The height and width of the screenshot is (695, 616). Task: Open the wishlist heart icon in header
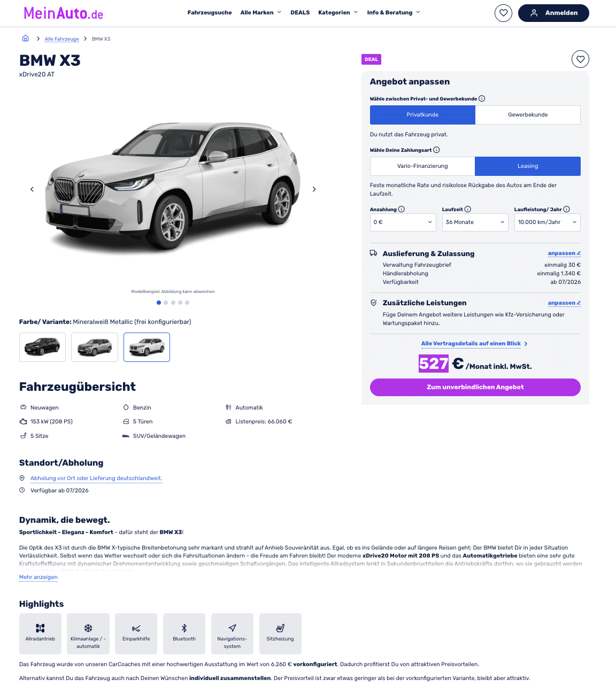tap(503, 13)
